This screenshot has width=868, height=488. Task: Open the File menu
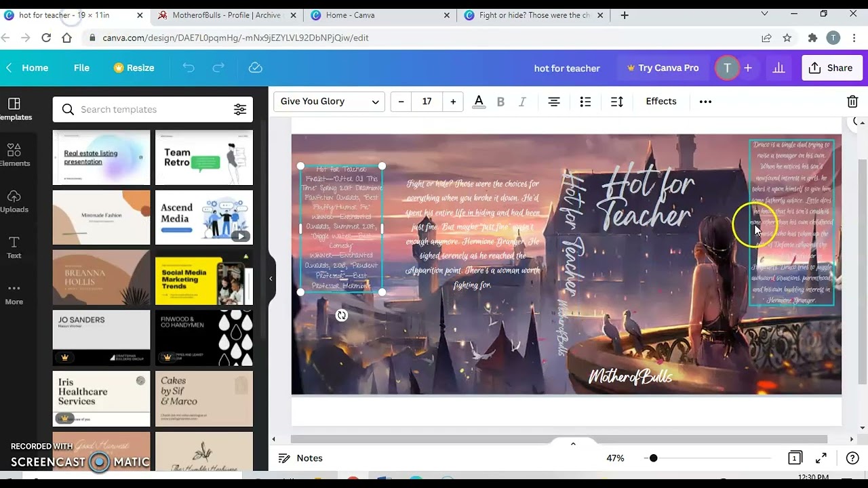tap(81, 68)
